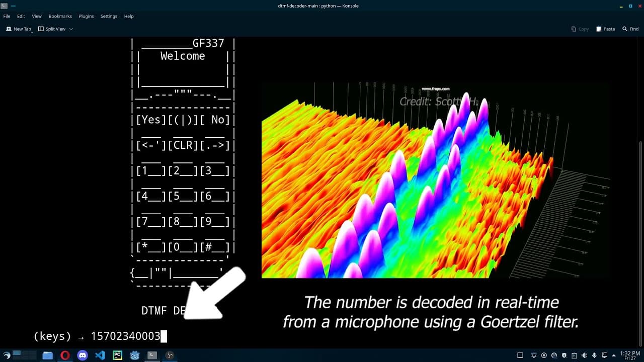The height and width of the screenshot is (362, 644).
Task: Click the [.->] key in ASCII phone
Action: click(x=214, y=145)
